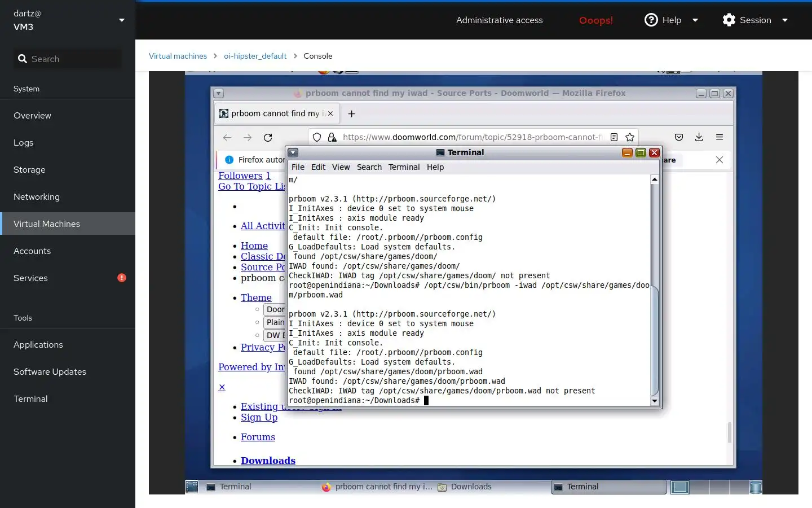The image size is (812, 508).
Task: Go to Overview in the sidebar
Action: click(68, 115)
